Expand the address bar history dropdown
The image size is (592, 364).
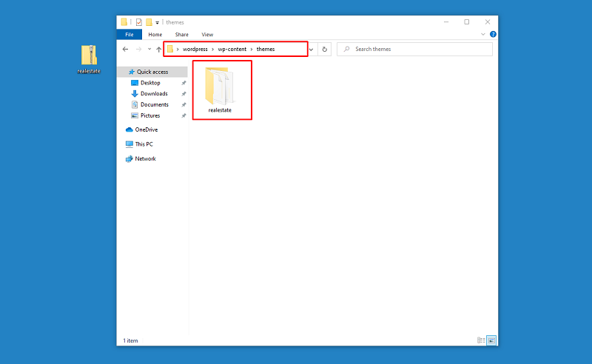click(x=311, y=49)
